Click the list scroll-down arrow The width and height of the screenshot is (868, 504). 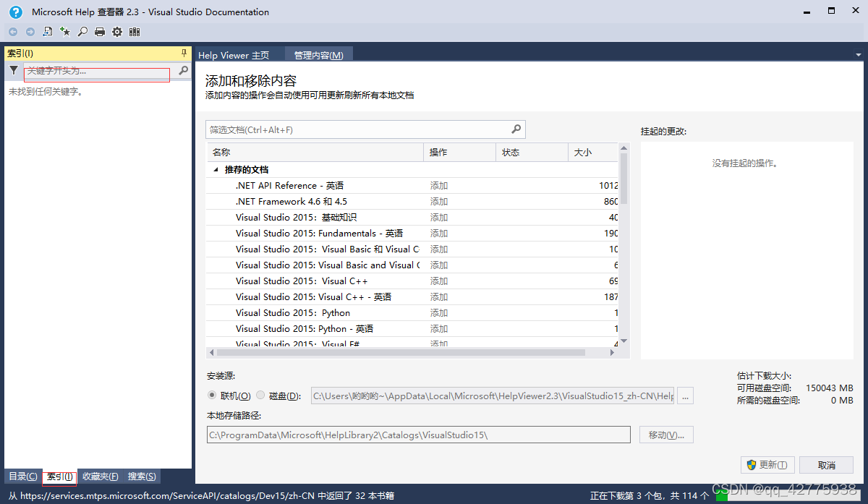coord(624,341)
